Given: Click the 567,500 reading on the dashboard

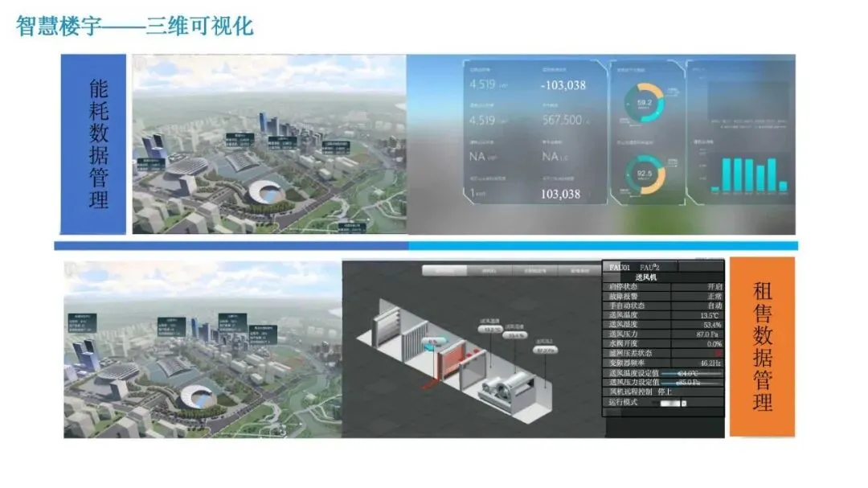Looking at the screenshot, I should (562, 120).
